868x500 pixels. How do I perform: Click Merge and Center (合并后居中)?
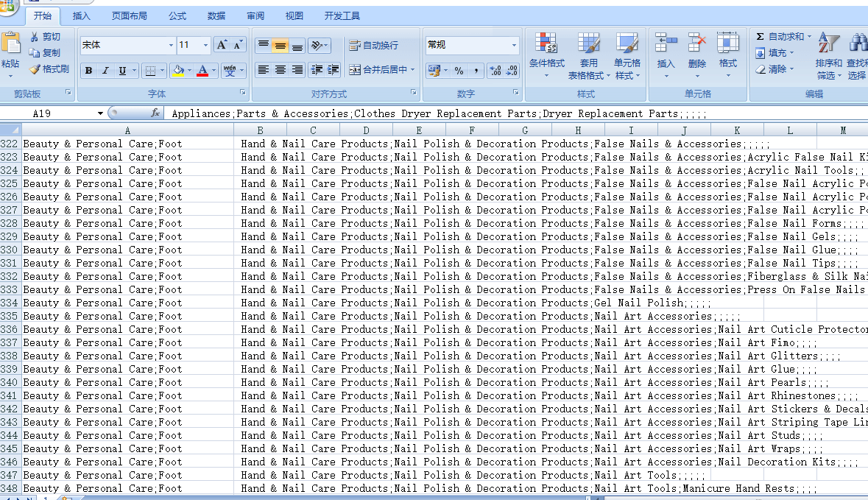click(x=381, y=70)
